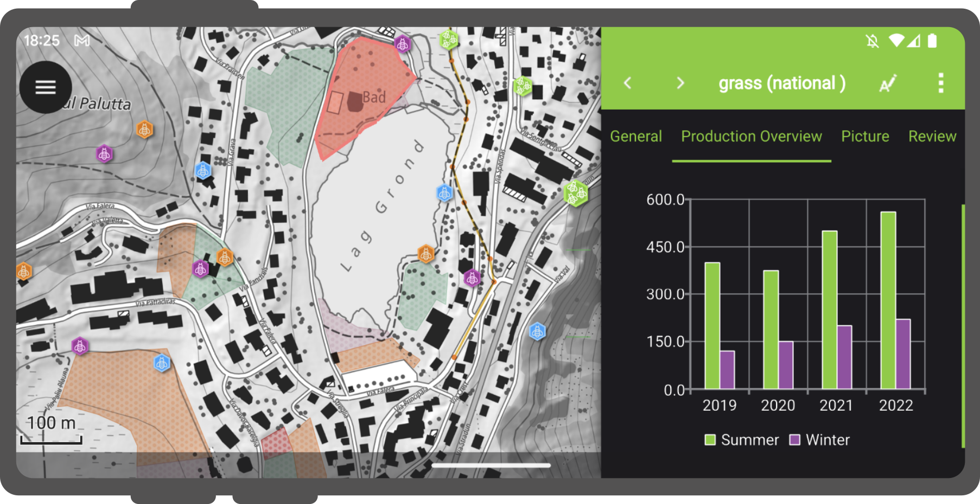Image resolution: width=980 pixels, height=504 pixels.
Task: Toggle the Winter series in chart legend
Action: [x=819, y=439]
